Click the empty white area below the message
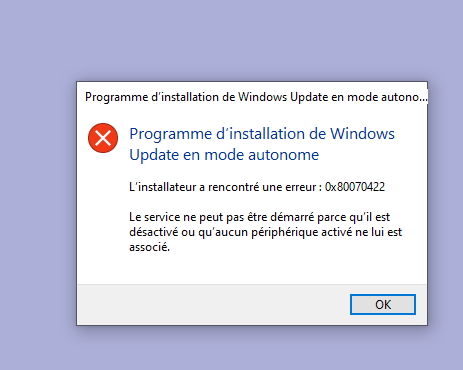The image size is (463, 370). pyautogui.click(x=252, y=268)
